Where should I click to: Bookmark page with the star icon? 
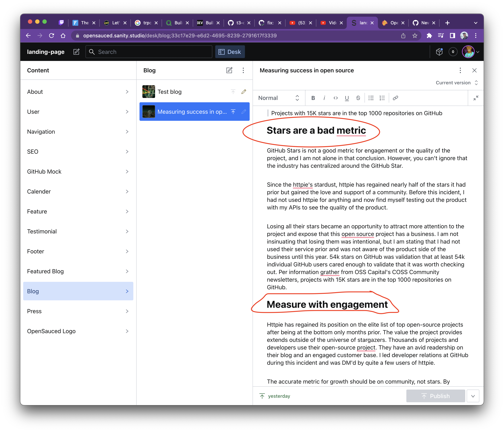415,36
